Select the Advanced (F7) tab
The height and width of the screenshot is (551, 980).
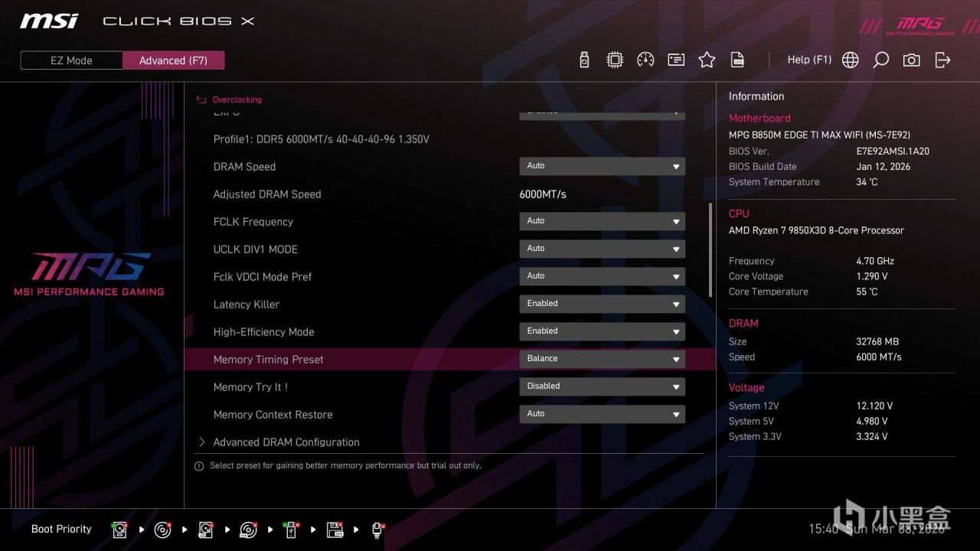coord(173,60)
